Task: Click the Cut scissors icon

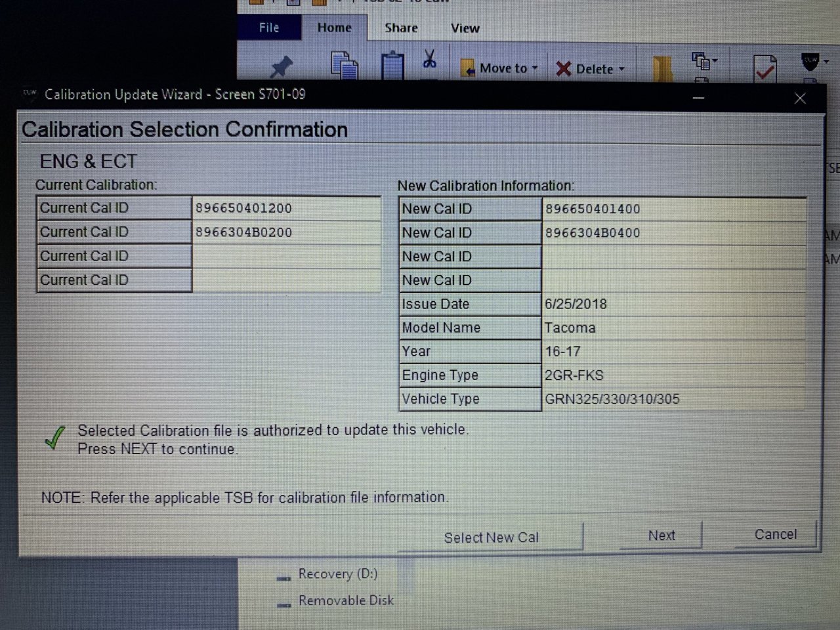Action: pyautogui.click(x=430, y=59)
